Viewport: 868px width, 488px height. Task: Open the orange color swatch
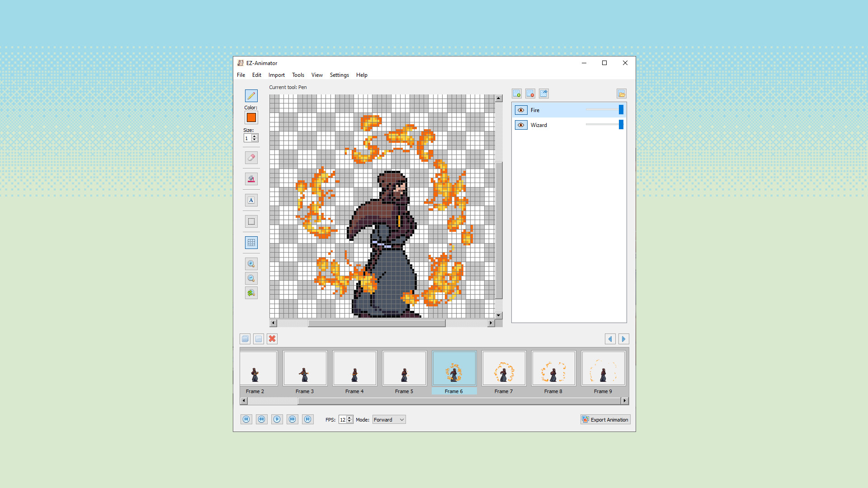pyautogui.click(x=251, y=118)
